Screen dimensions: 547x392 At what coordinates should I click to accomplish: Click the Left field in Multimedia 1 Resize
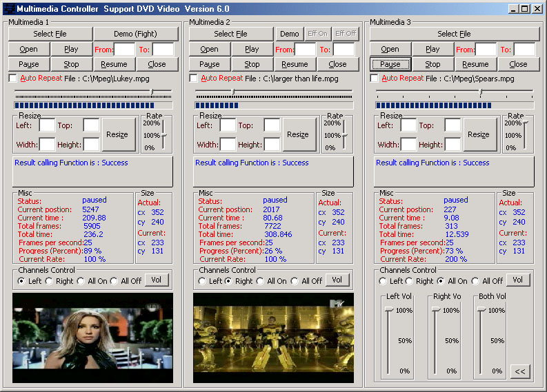pos(47,125)
